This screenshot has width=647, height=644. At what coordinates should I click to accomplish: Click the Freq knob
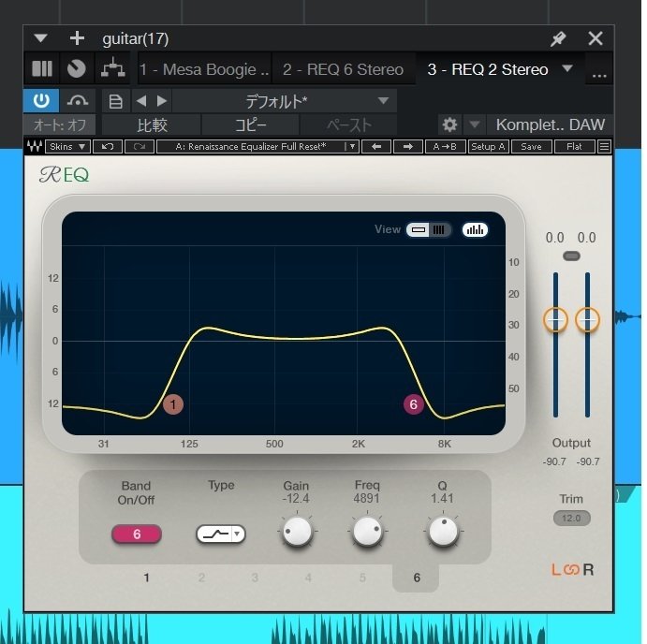tap(367, 531)
